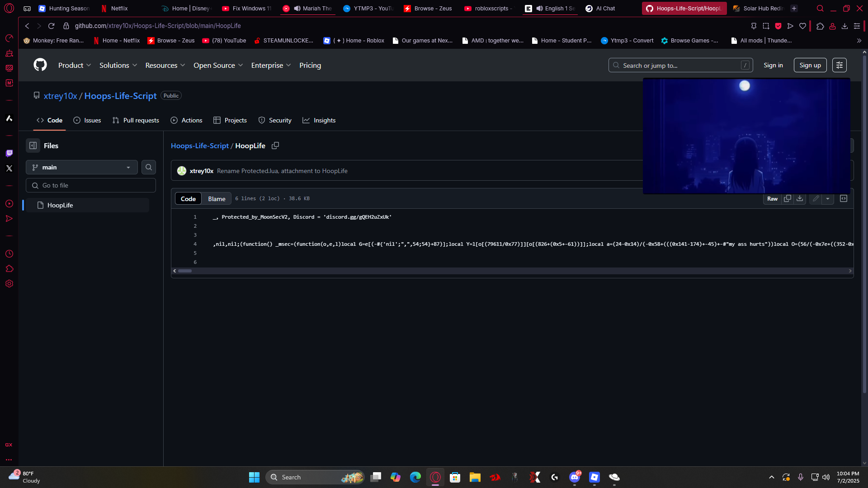This screenshot has height=488, width=868.
Task: Click the floating video pop-out player
Action: pyautogui.click(x=746, y=136)
